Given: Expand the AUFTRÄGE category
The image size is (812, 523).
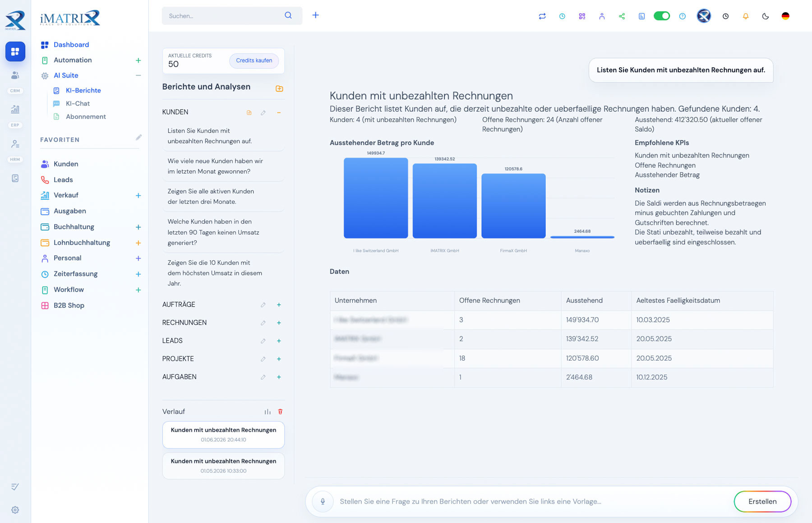Looking at the screenshot, I should pyautogui.click(x=279, y=305).
